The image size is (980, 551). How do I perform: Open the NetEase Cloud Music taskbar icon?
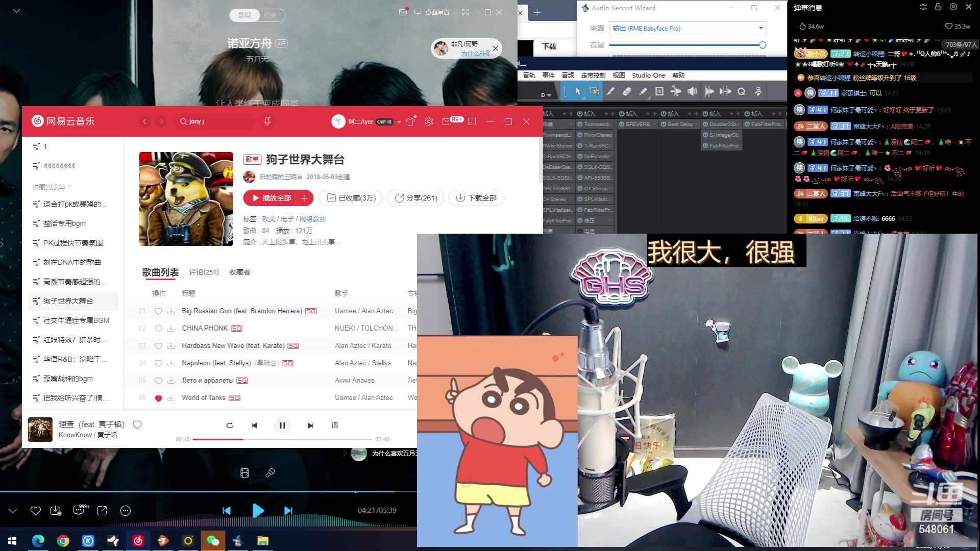(x=138, y=541)
